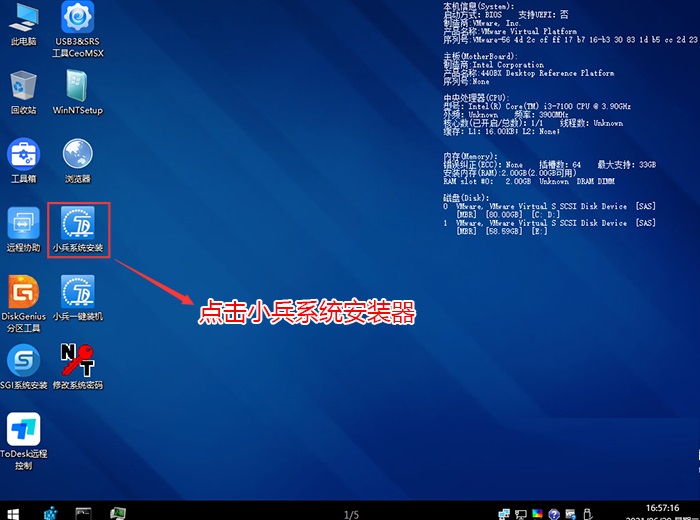Click the blue cube taskbar icon
Viewport: 700px width, 520px height.
(51, 514)
